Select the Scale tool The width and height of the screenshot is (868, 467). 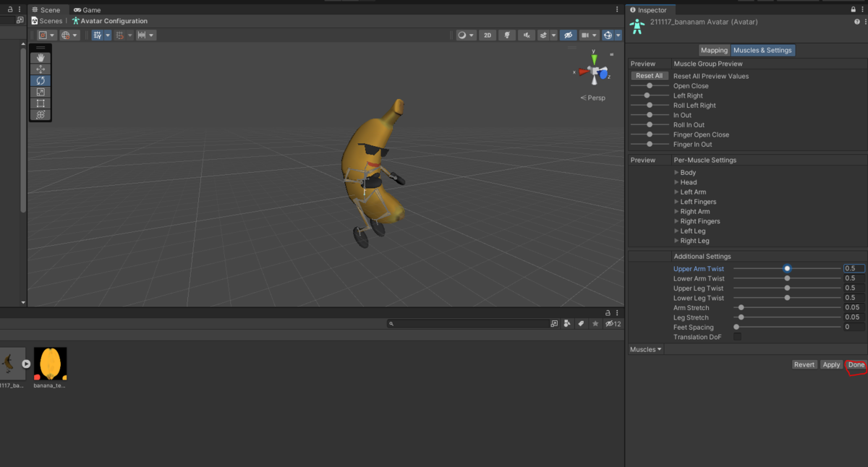pyautogui.click(x=41, y=92)
